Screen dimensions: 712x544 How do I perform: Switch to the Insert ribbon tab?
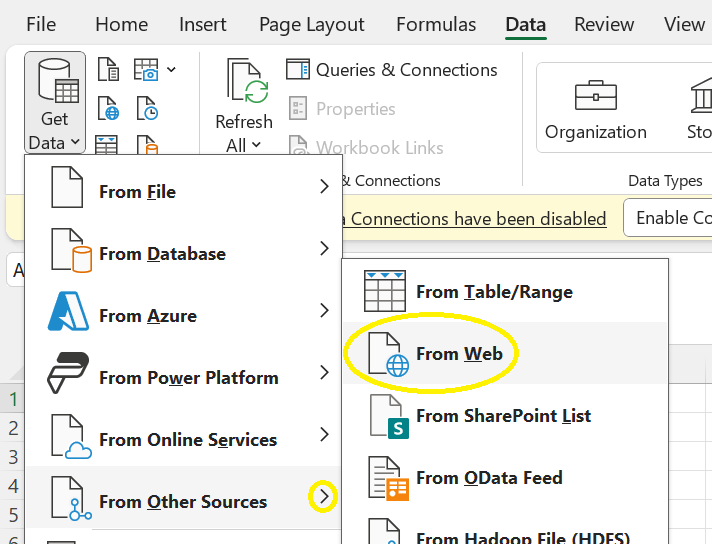pos(203,24)
